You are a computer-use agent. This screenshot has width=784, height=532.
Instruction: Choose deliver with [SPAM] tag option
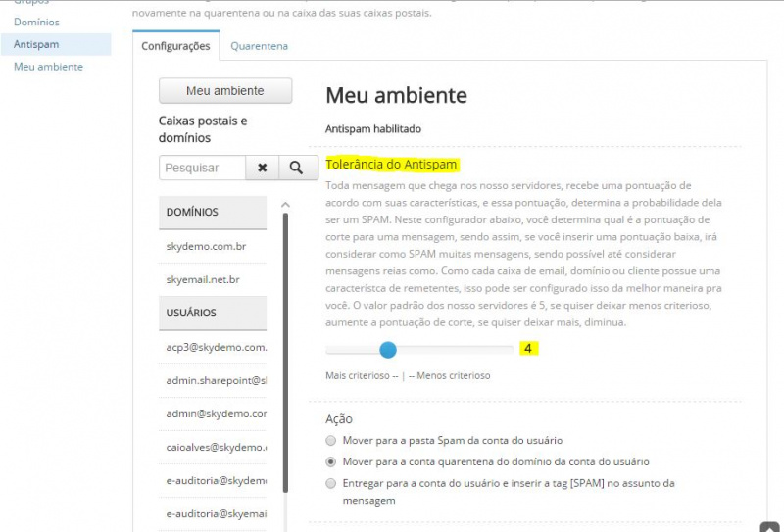tap(330, 483)
